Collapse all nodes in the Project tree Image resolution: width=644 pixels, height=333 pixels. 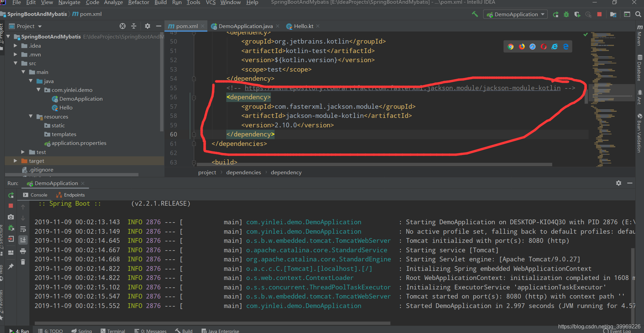click(x=134, y=26)
